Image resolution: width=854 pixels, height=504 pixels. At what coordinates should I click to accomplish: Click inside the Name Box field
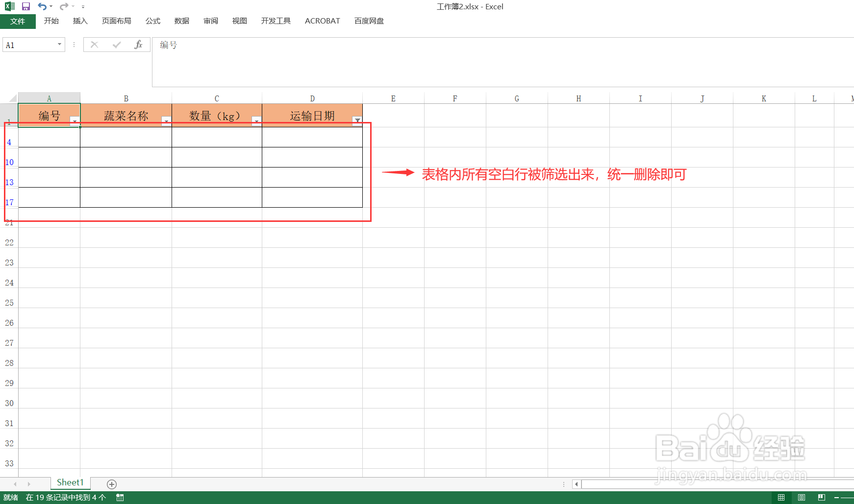pos(29,45)
